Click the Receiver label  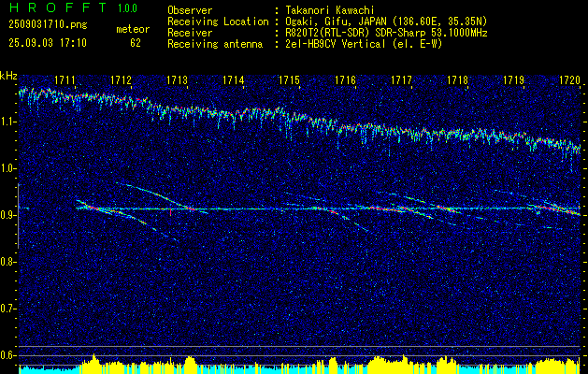(x=190, y=33)
